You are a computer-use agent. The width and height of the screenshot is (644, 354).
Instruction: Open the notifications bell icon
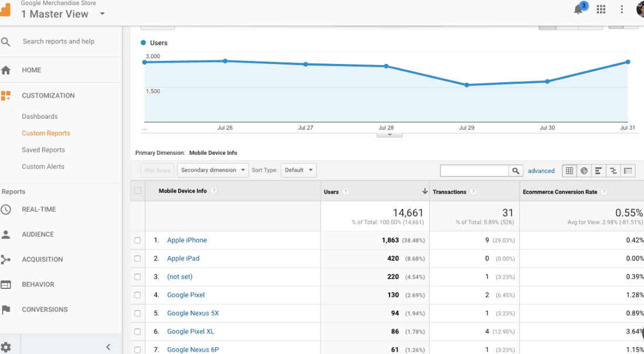pos(578,10)
